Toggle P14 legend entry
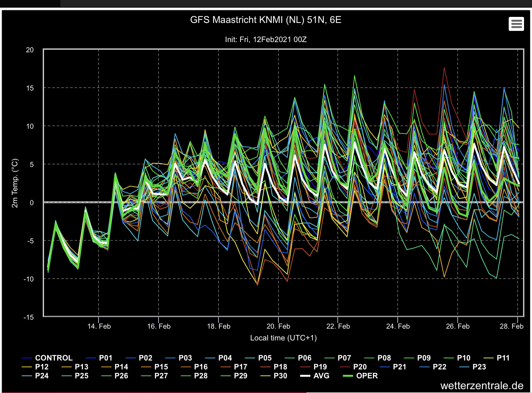The height and width of the screenshot is (393, 532). click(x=121, y=367)
